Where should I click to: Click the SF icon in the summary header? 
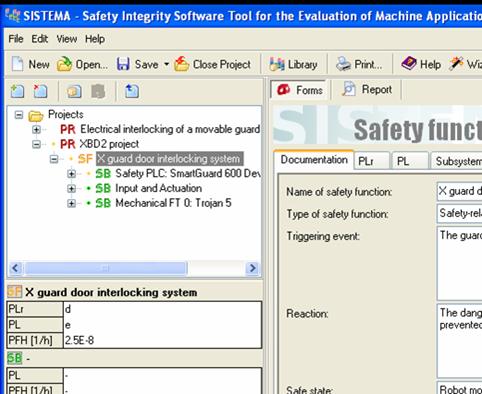(x=14, y=292)
